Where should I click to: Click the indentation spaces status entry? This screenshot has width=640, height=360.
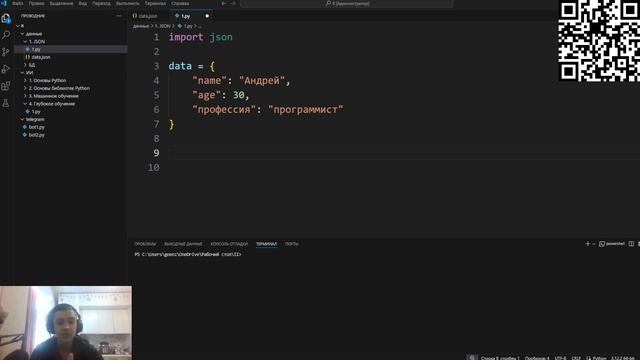pos(537,358)
